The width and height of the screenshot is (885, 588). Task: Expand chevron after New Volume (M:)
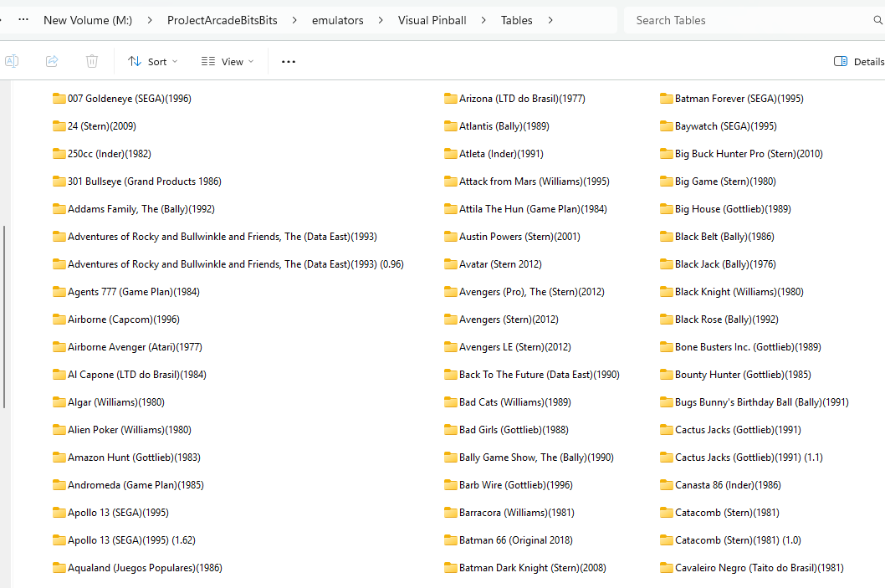(x=150, y=20)
